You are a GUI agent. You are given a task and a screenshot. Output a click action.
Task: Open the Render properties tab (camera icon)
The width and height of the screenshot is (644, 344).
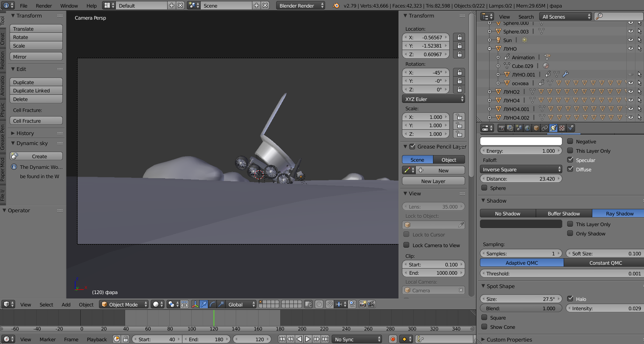502,128
